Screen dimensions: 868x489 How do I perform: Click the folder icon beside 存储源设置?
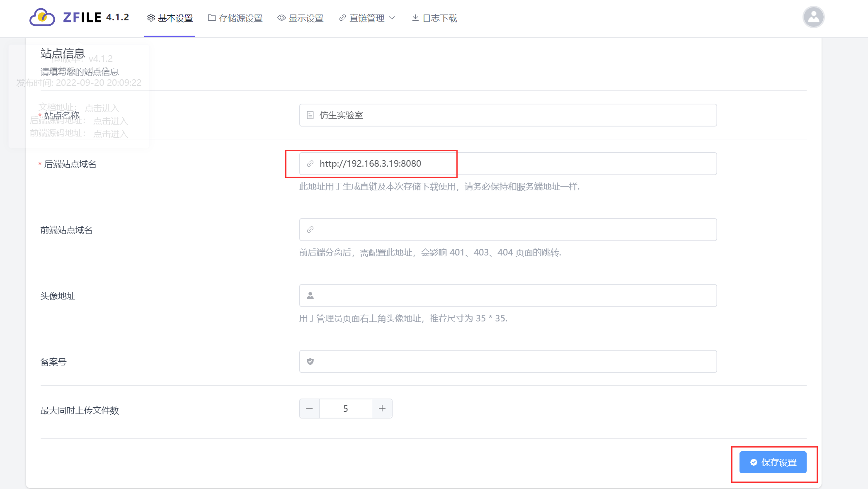[212, 18]
